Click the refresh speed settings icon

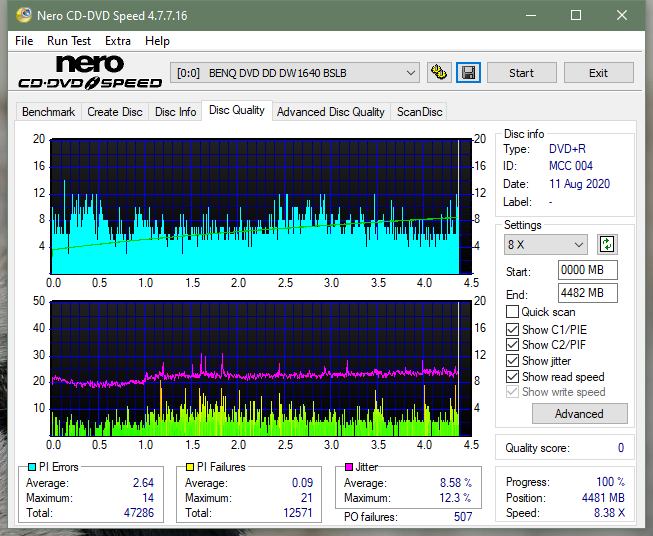(x=607, y=244)
